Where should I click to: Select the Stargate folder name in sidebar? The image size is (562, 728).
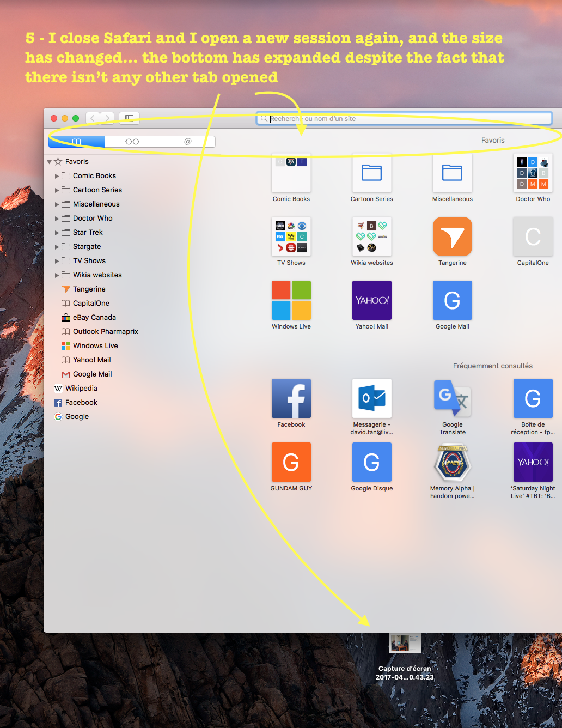coord(87,247)
